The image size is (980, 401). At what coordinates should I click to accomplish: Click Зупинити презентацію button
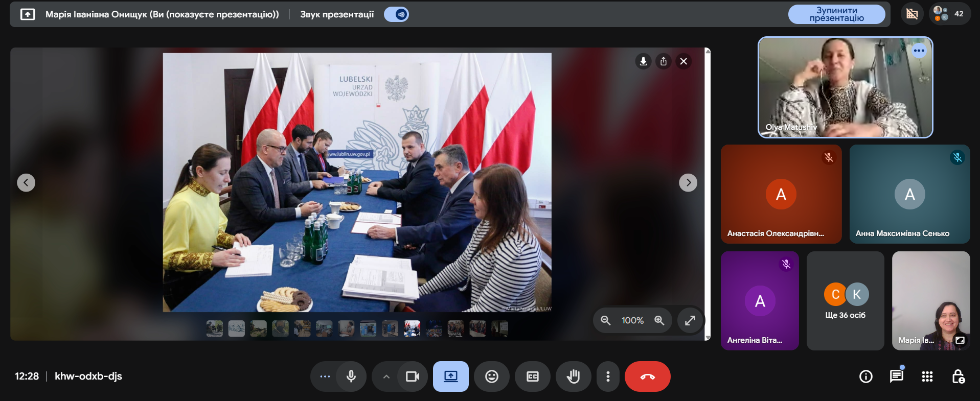[x=836, y=14]
